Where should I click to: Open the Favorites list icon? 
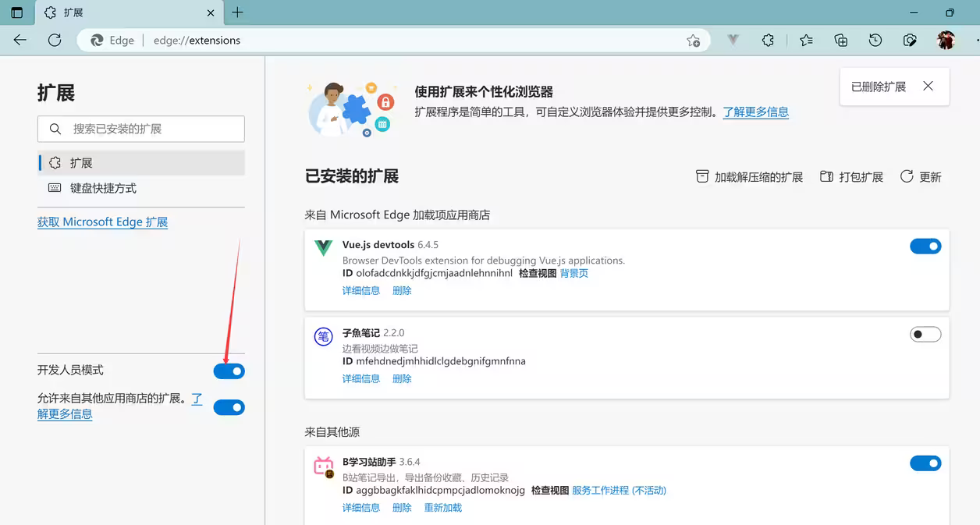(x=806, y=41)
